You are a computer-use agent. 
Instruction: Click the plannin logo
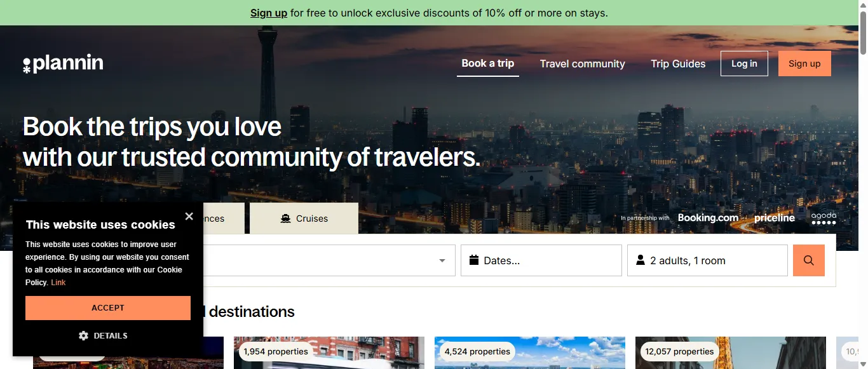click(63, 64)
